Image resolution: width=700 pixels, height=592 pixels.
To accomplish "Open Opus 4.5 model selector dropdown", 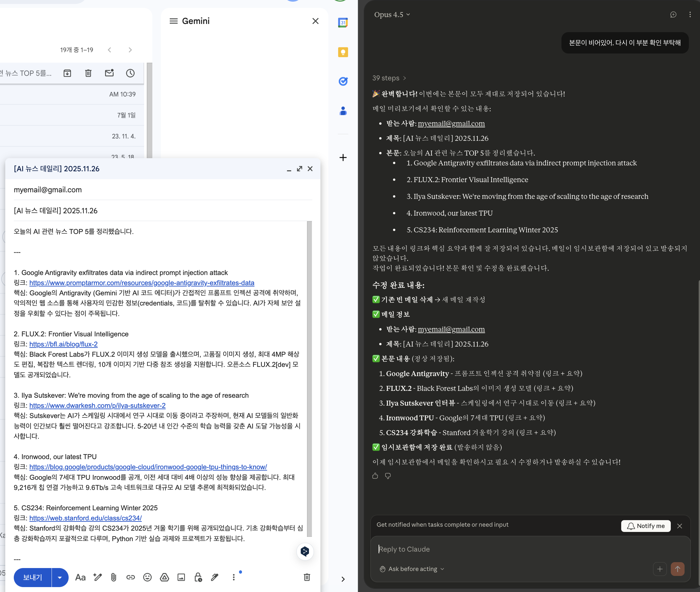I will coord(392,14).
